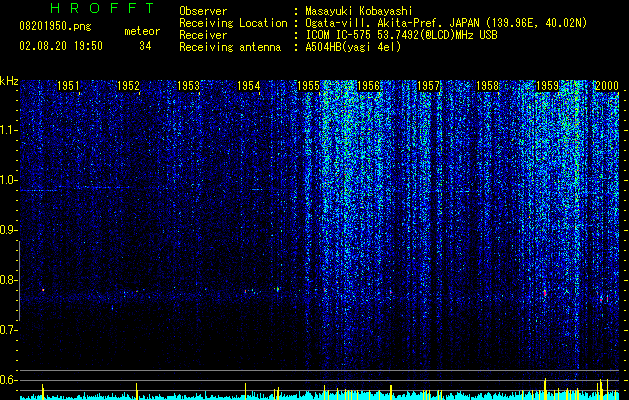Click the ICOM IC-575 receiver value
The height and width of the screenshot is (400, 629).
[x=401, y=35]
